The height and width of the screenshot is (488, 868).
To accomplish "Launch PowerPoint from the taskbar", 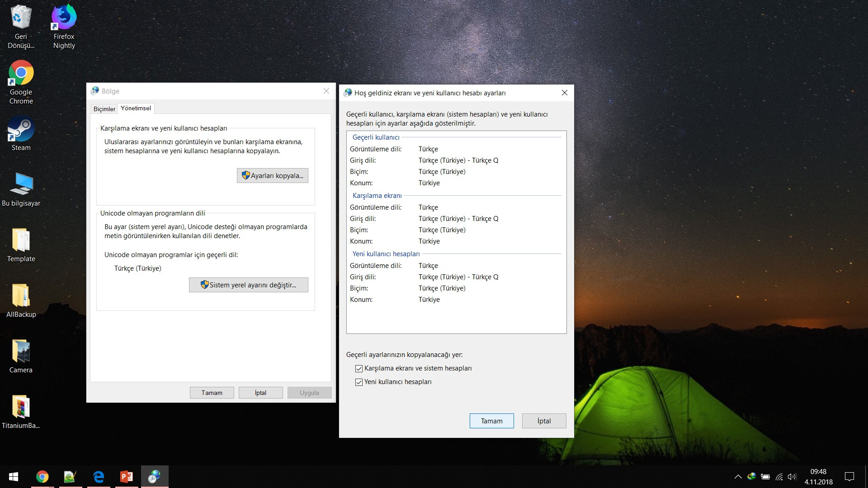I will [127, 477].
